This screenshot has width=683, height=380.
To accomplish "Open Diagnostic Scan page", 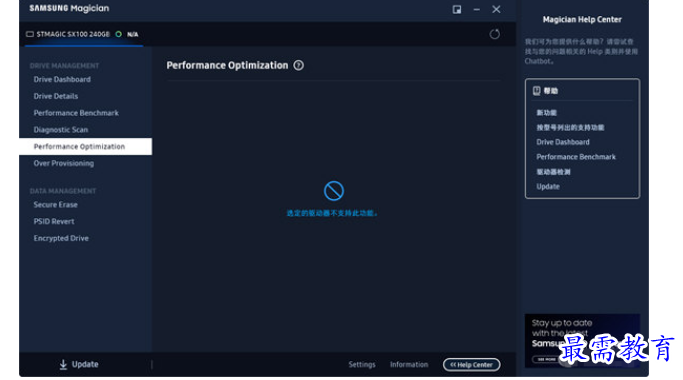I will click(x=61, y=129).
